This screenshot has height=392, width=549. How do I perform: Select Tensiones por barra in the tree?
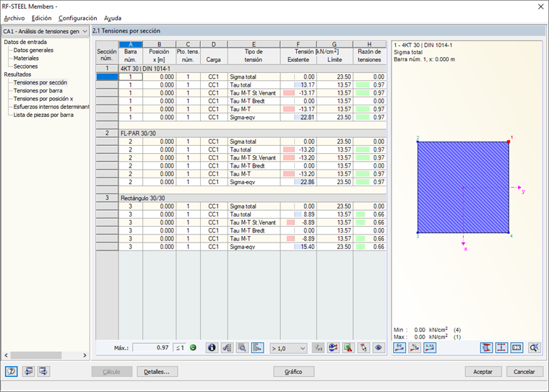pyautogui.click(x=38, y=91)
